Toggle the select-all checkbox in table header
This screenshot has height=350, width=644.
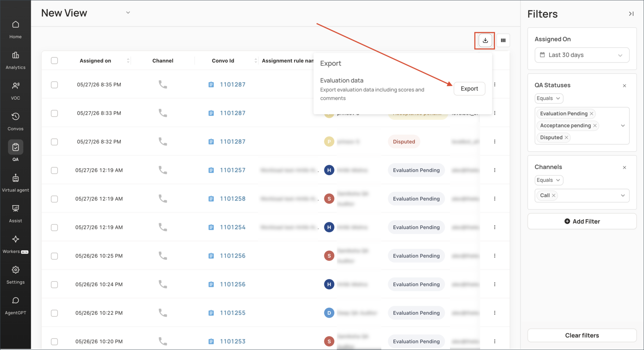[x=54, y=61]
